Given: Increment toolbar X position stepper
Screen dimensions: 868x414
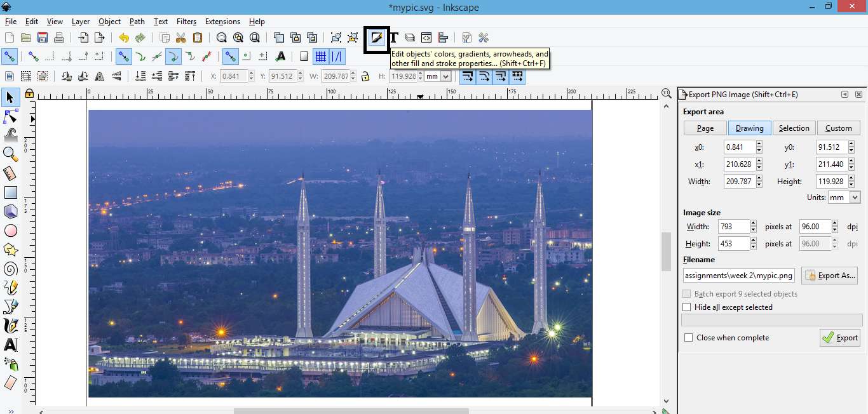Looking at the screenshot, I should (x=252, y=74).
